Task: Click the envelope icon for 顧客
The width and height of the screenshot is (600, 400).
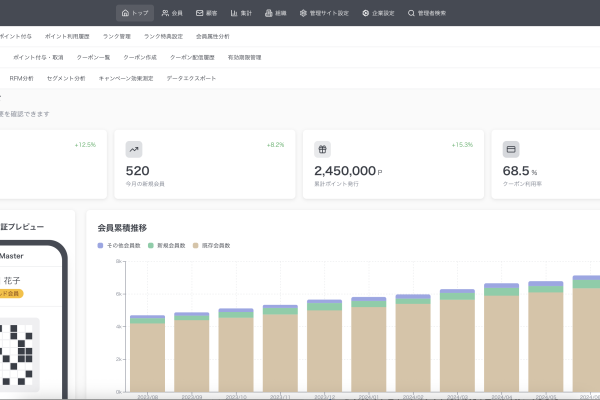Action: coord(200,13)
